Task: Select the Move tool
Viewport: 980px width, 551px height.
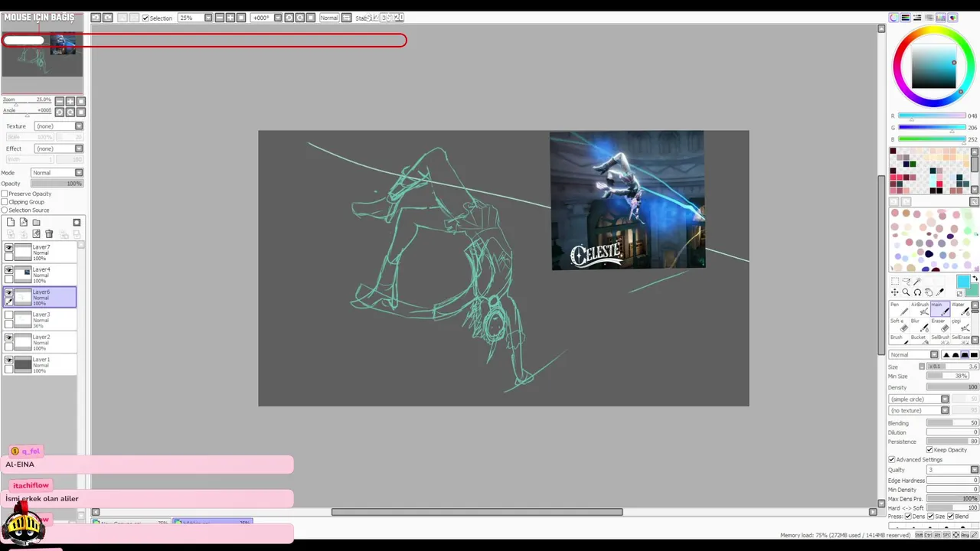Action: pyautogui.click(x=894, y=292)
